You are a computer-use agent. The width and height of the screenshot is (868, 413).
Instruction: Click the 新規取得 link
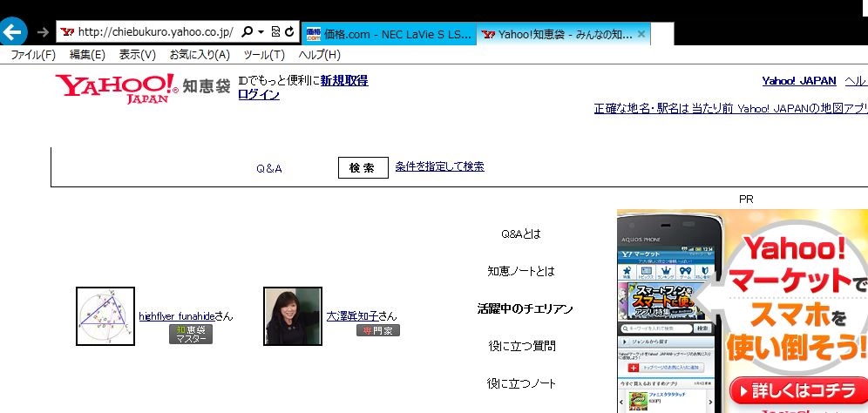[x=344, y=80]
